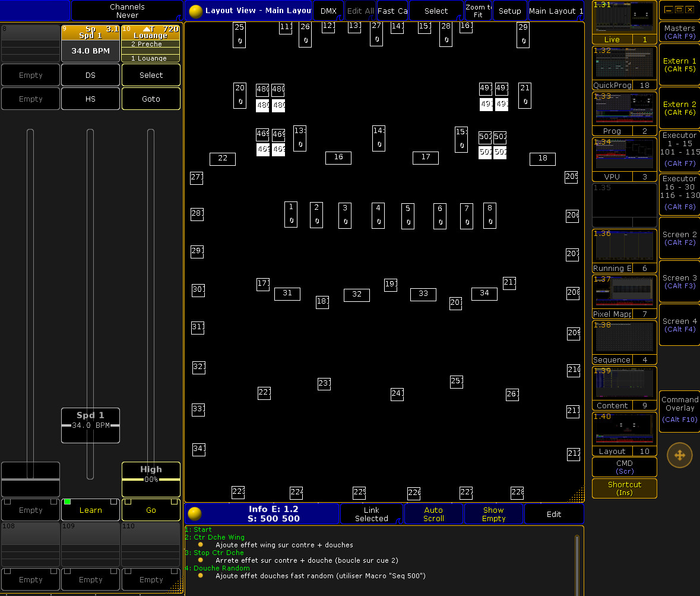Screen dimensions: 700x596
Task: Switch to the Extern 1 screen
Action: [x=680, y=65]
